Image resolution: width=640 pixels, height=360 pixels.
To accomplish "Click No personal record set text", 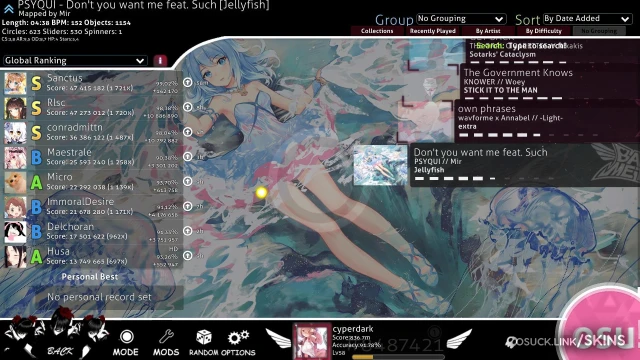I will 99,297.
